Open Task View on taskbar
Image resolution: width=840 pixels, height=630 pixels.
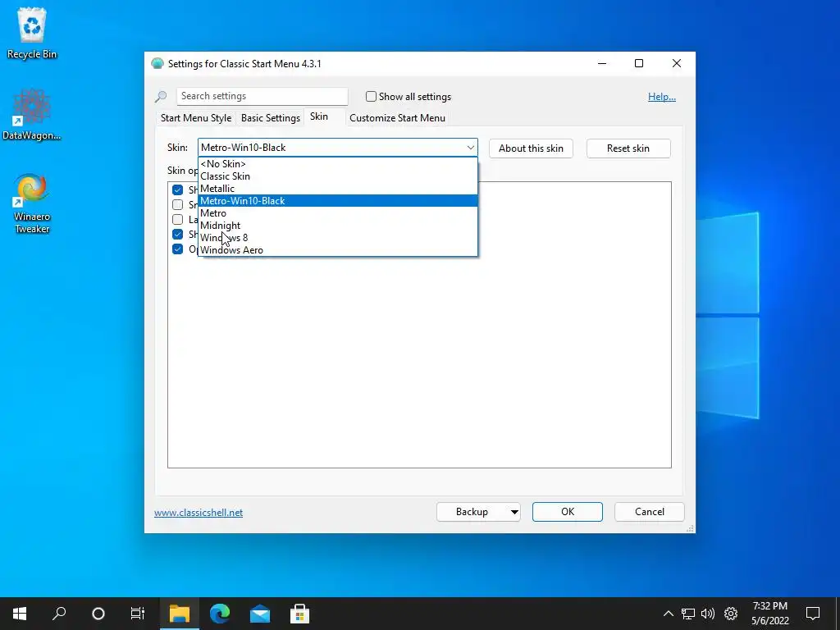[138, 614]
